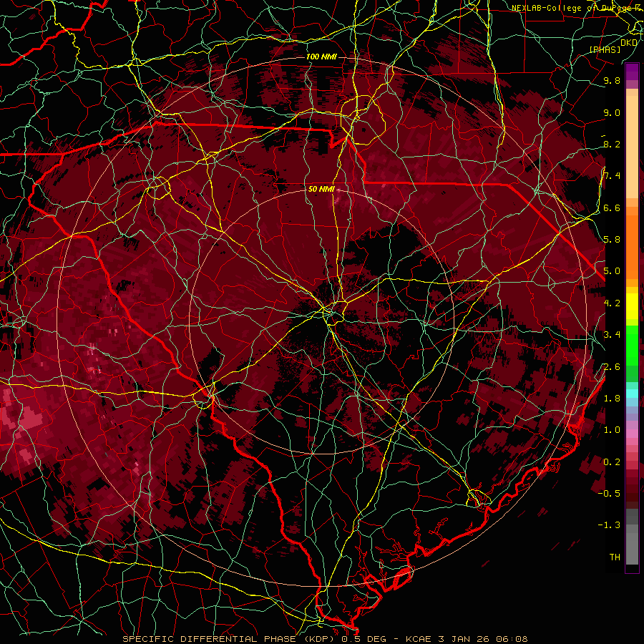Click the cyan segment of the color bar

point(632,394)
